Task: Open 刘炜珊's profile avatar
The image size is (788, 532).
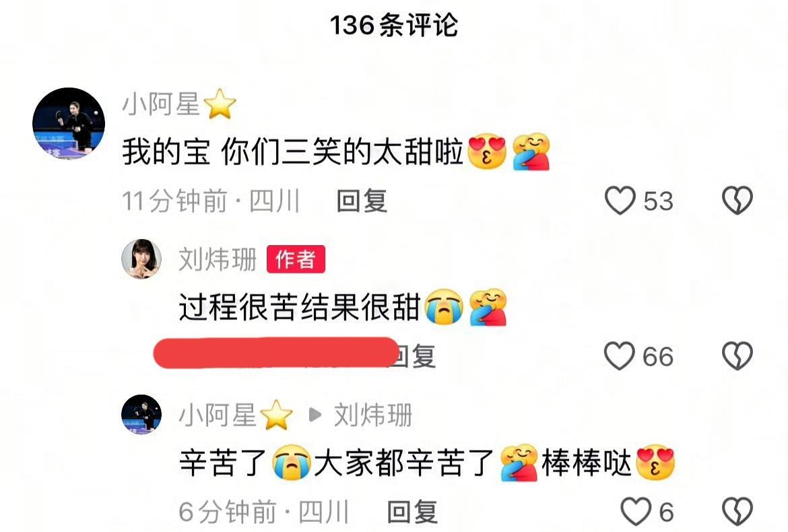Action: [141, 259]
